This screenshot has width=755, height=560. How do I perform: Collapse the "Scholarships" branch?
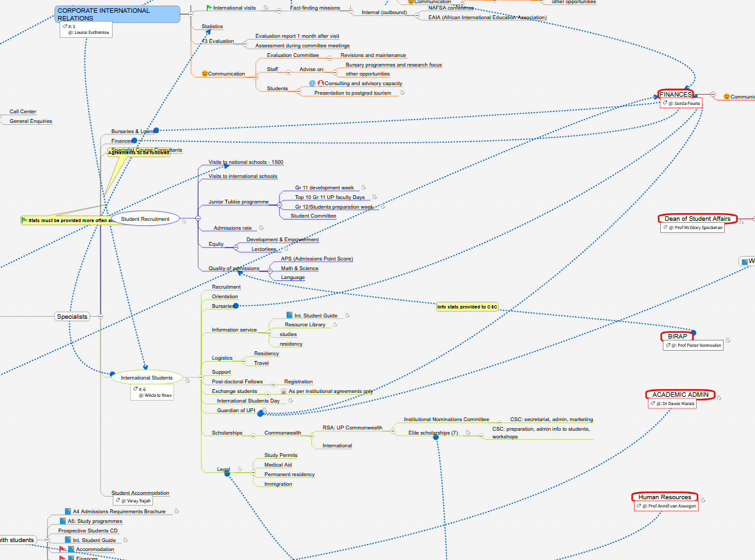(253, 436)
